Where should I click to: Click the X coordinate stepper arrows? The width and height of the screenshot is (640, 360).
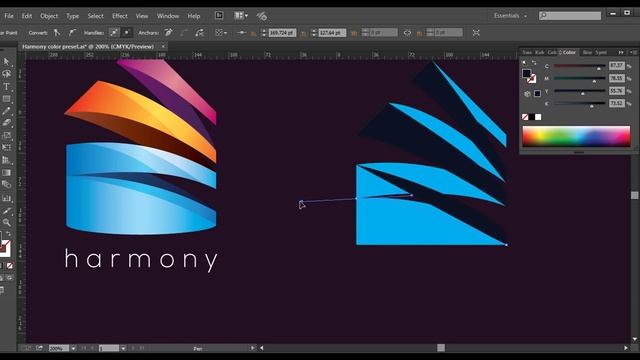(263, 33)
